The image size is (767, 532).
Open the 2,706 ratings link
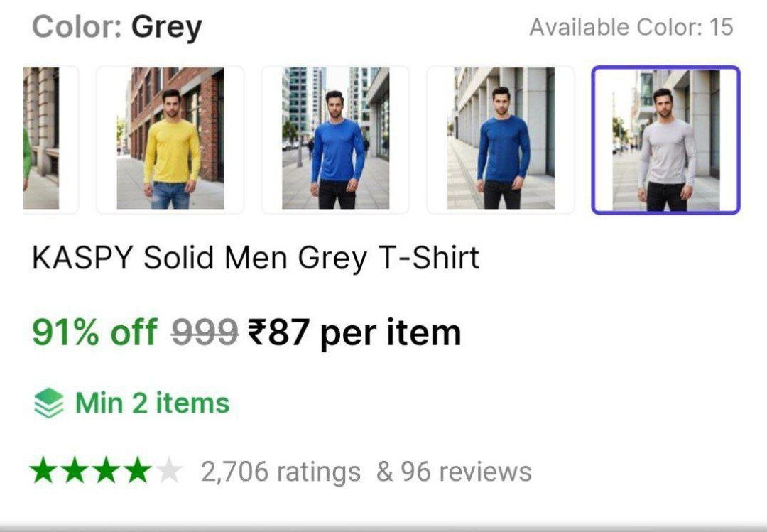(x=280, y=472)
